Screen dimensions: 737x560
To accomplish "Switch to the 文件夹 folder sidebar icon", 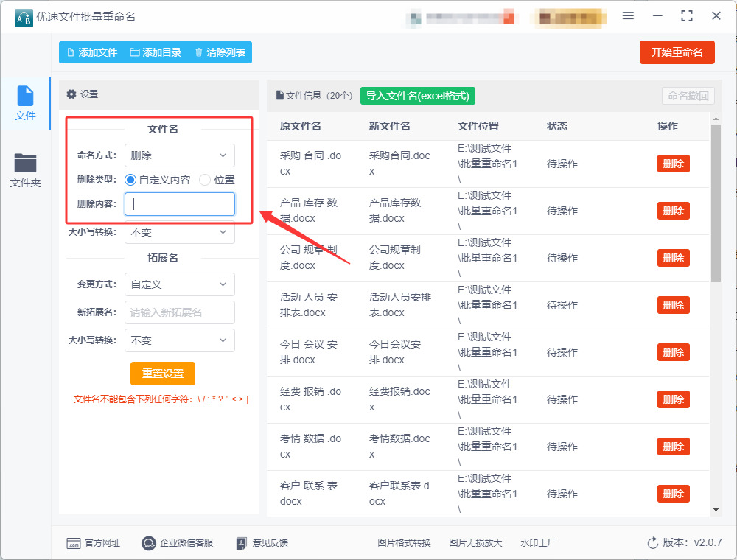I will [25, 163].
